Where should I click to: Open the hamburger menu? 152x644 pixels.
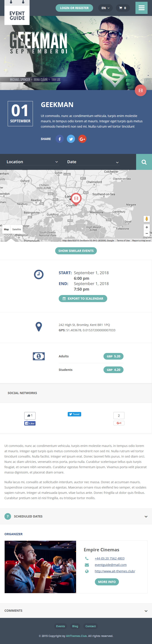tap(142, 8)
